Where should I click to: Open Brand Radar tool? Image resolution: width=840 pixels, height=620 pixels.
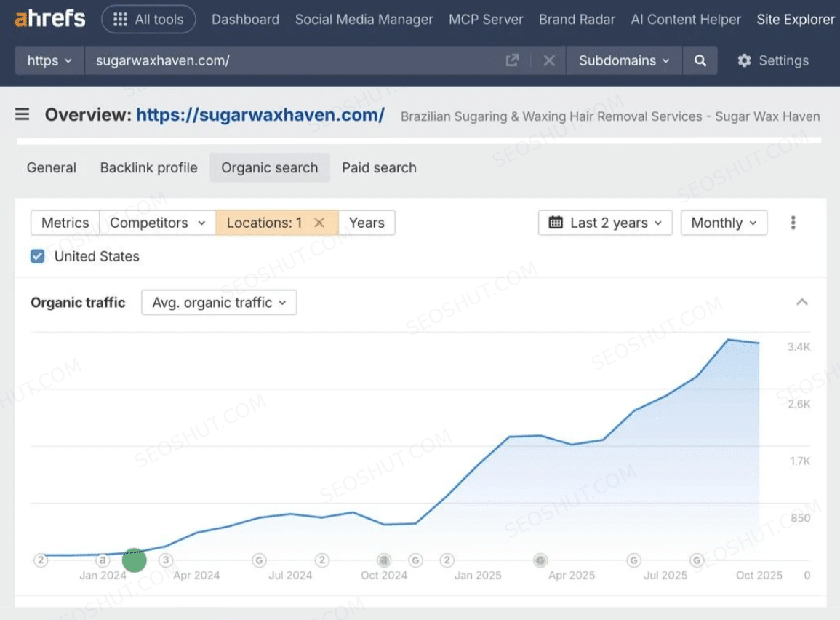pyautogui.click(x=577, y=20)
